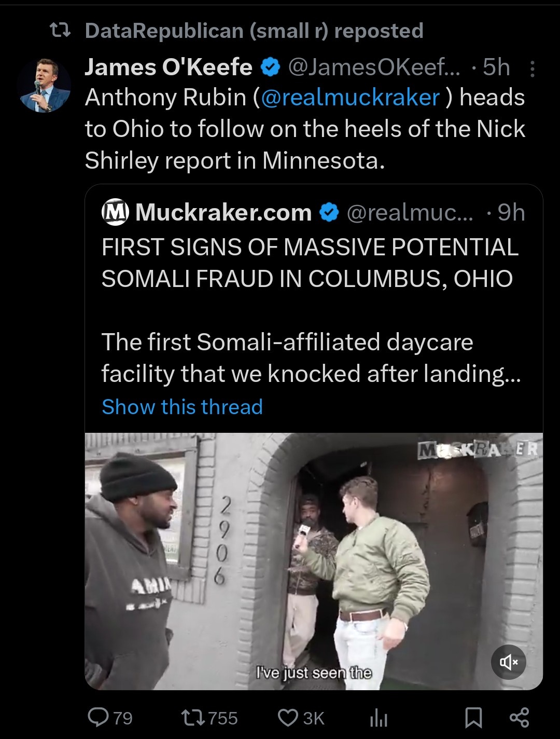Tap the repost icon with 755

[194, 717]
